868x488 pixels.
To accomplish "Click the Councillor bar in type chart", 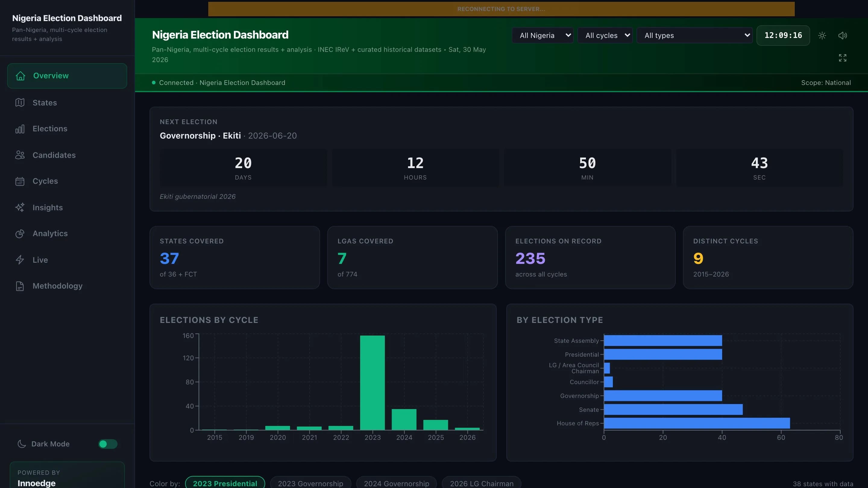I will click(x=609, y=382).
